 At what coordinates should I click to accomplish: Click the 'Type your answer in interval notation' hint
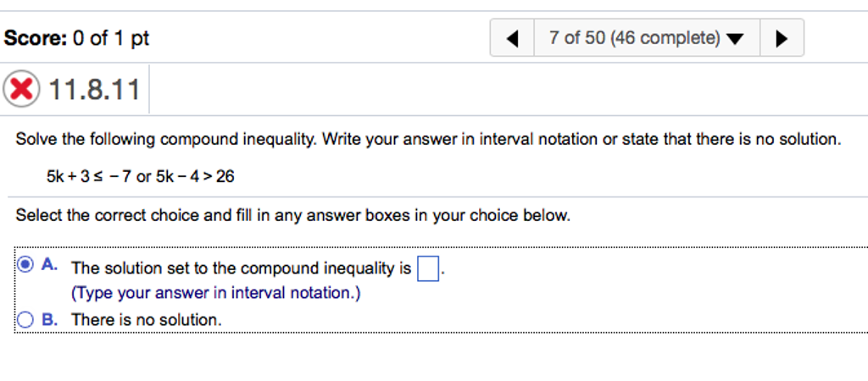216,293
